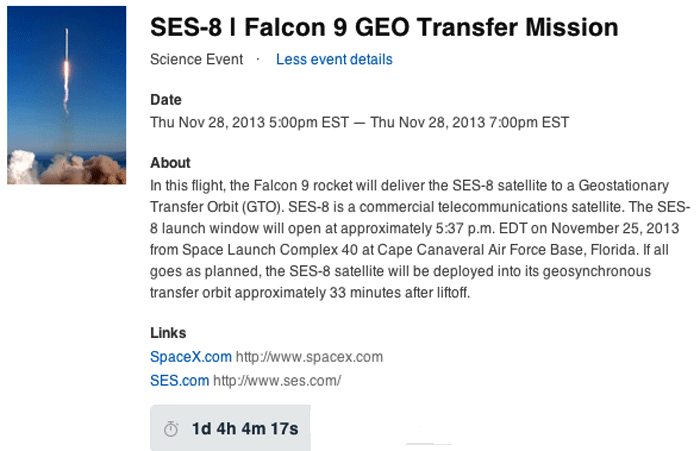Click the Date section heading

pos(166,100)
